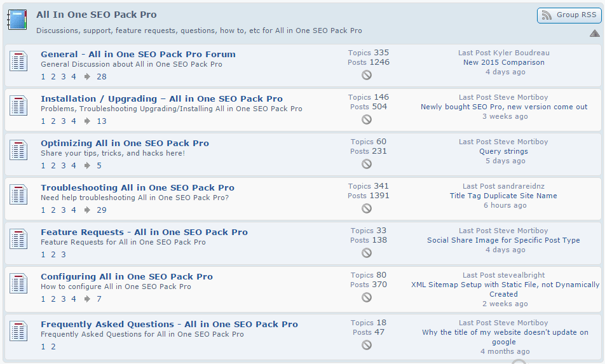The height and width of the screenshot is (364, 605).
Task: Go to page 28 of General forum
Action: click(x=102, y=77)
